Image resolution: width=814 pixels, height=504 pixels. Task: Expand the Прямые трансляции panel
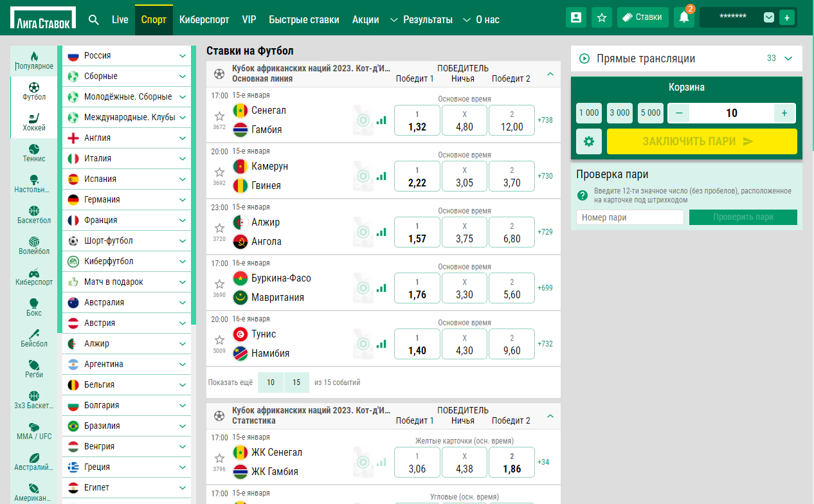pyautogui.click(x=788, y=59)
